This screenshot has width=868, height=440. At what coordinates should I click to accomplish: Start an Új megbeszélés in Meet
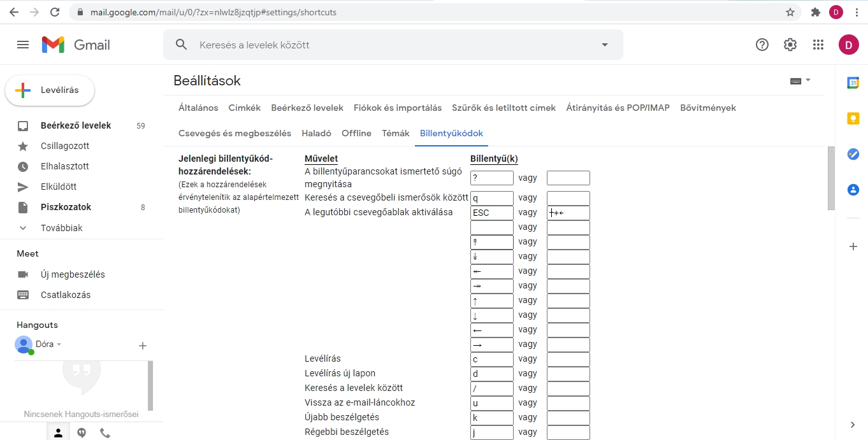pyautogui.click(x=73, y=274)
